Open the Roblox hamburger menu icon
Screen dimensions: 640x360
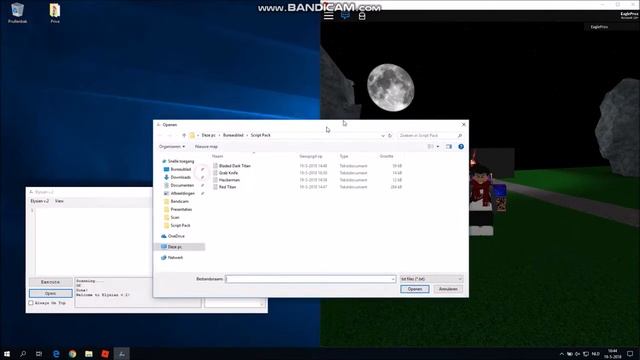click(x=329, y=16)
